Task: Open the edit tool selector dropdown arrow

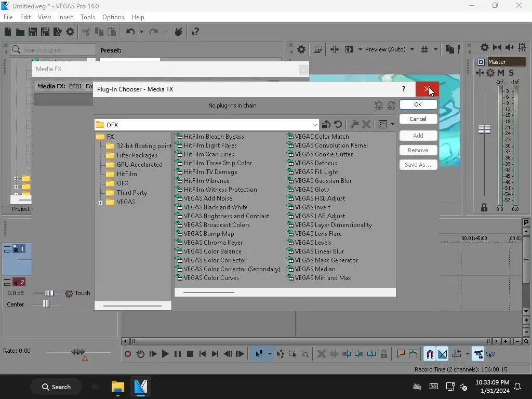Action: (270, 354)
